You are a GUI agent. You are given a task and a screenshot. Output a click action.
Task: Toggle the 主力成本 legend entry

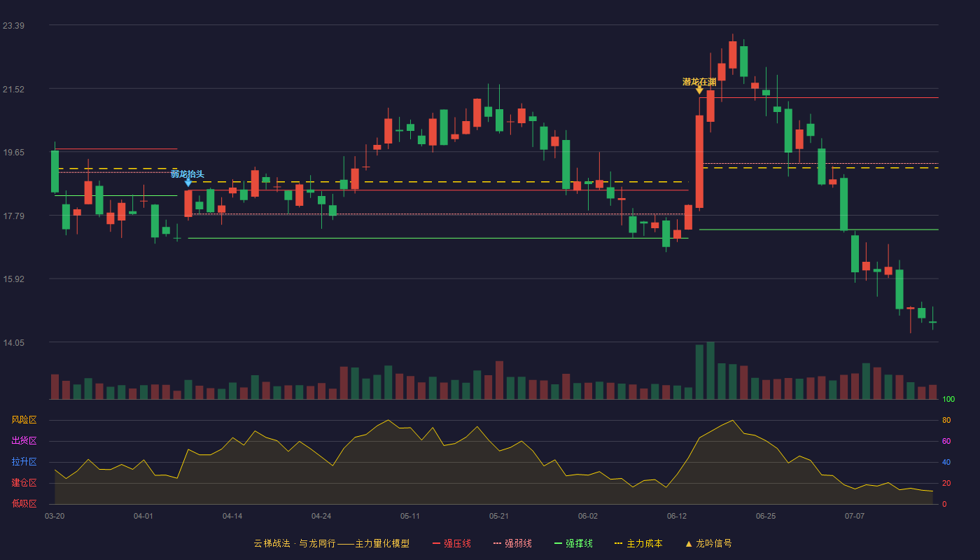click(x=638, y=543)
